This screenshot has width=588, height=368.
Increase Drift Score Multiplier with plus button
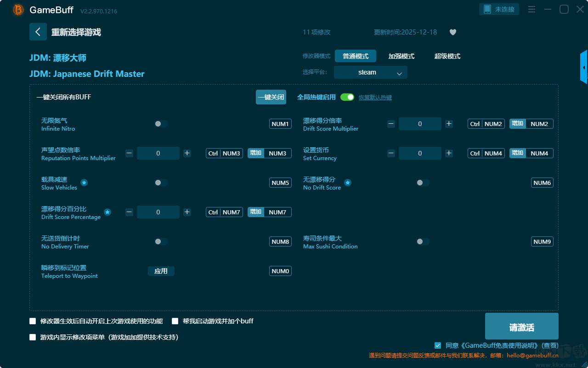pyautogui.click(x=449, y=124)
